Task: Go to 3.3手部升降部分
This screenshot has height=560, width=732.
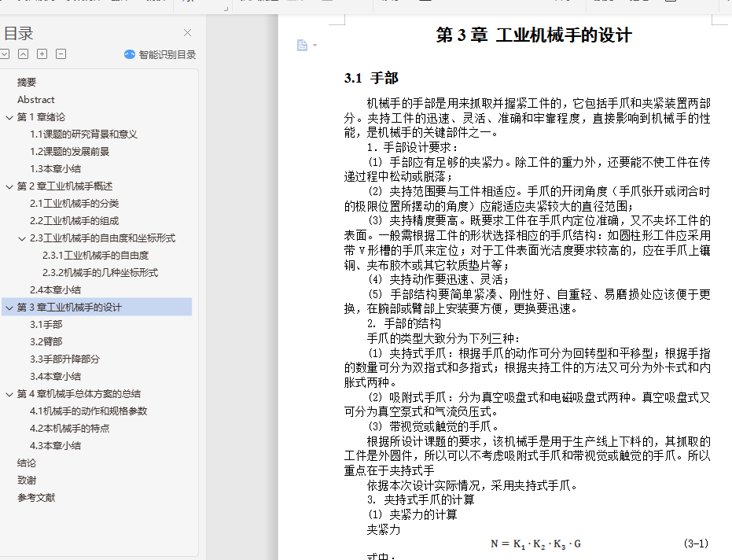Action: [x=65, y=359]
